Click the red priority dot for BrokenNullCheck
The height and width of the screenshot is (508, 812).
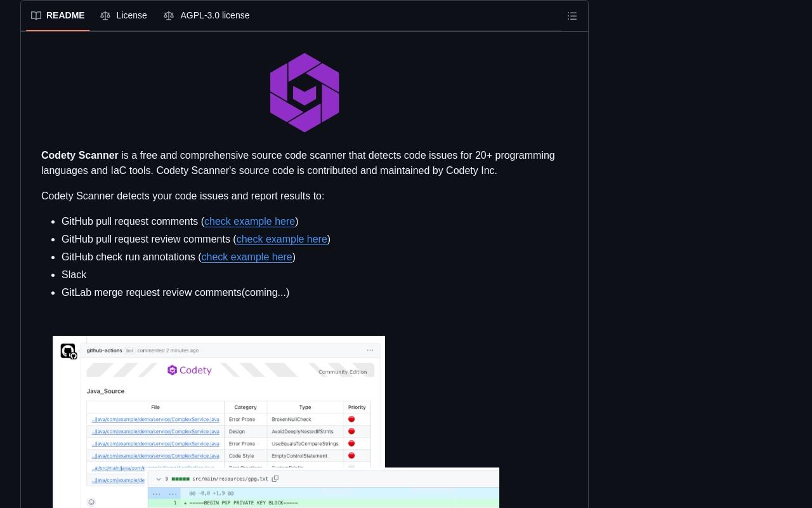point(351,419)
